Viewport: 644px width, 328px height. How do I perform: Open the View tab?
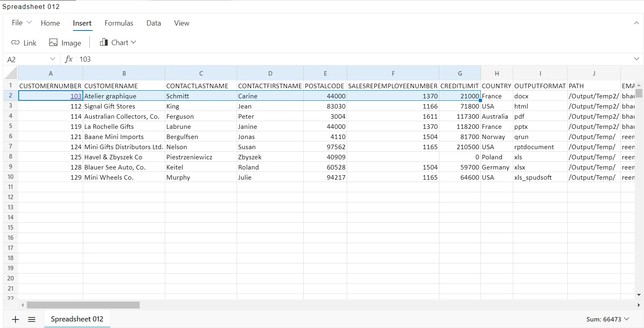point(182,23)
